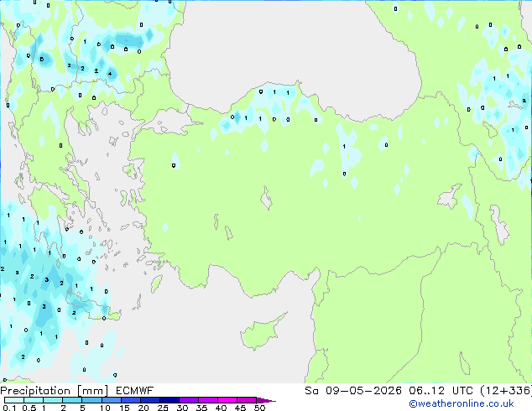Click the 'Precipitation' title word
532x411 pixels.
(35, 391)
